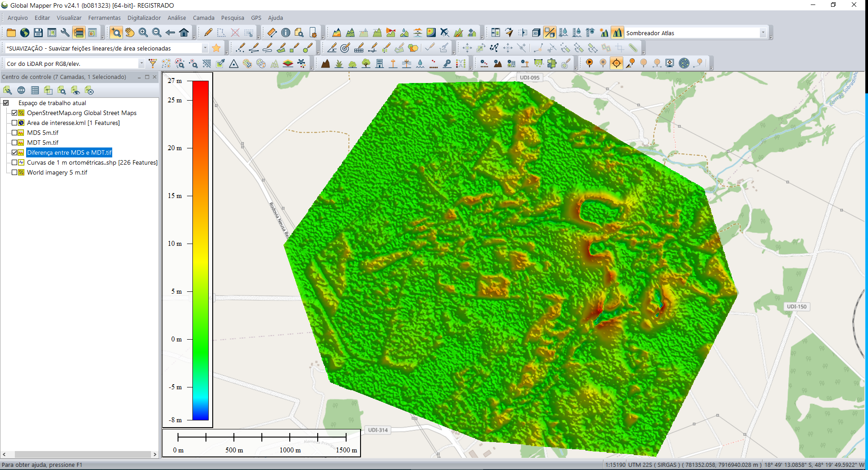Click the Home full view icon

184,33
